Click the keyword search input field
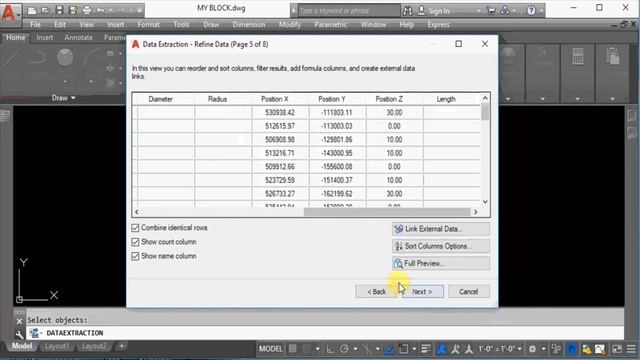 point(349,11)
